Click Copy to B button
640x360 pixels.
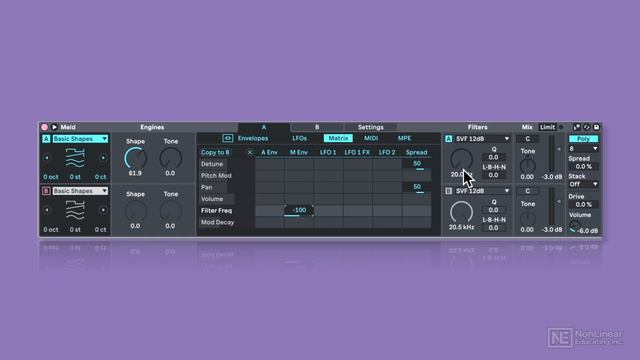point(215,152)
